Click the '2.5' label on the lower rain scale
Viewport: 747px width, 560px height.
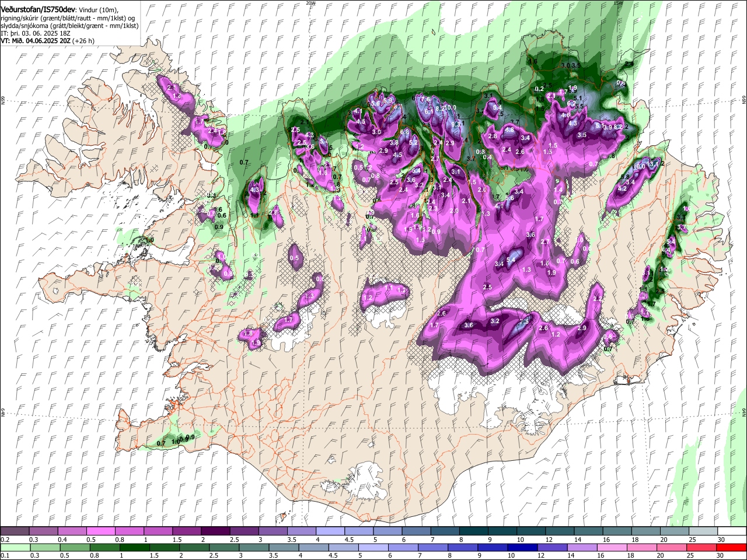(x=214, y=555)
